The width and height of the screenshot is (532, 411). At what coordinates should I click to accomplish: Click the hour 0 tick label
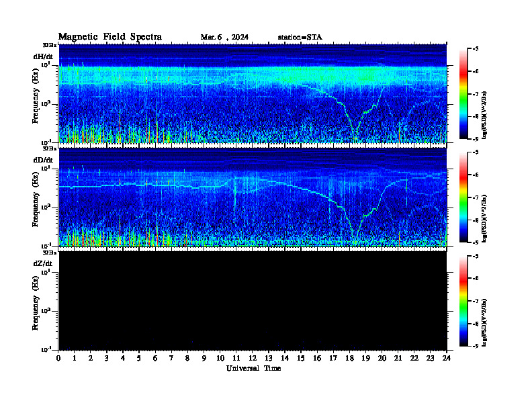[58, 358]
